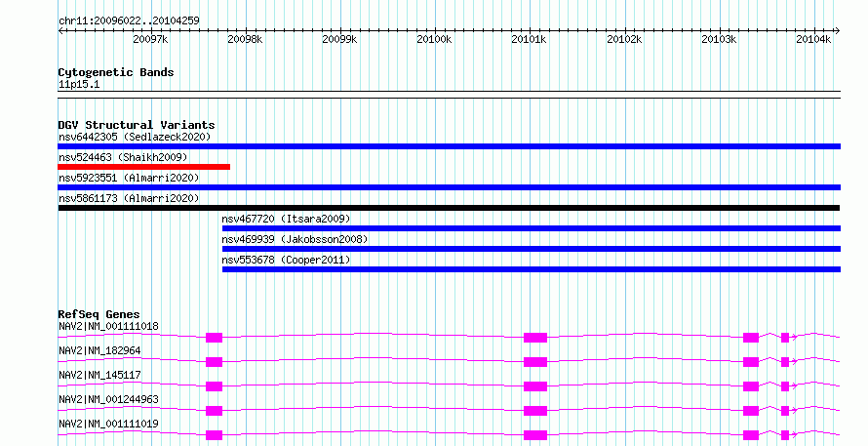Viewport: 868px width, 446px height.
Task: Open the NAV2|NM_001244963 transcript label
Action: pos(108,399)
